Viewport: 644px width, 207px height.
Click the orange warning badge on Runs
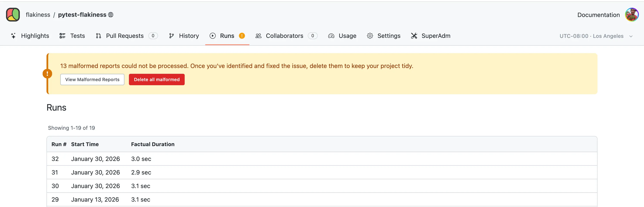[242, 36]
